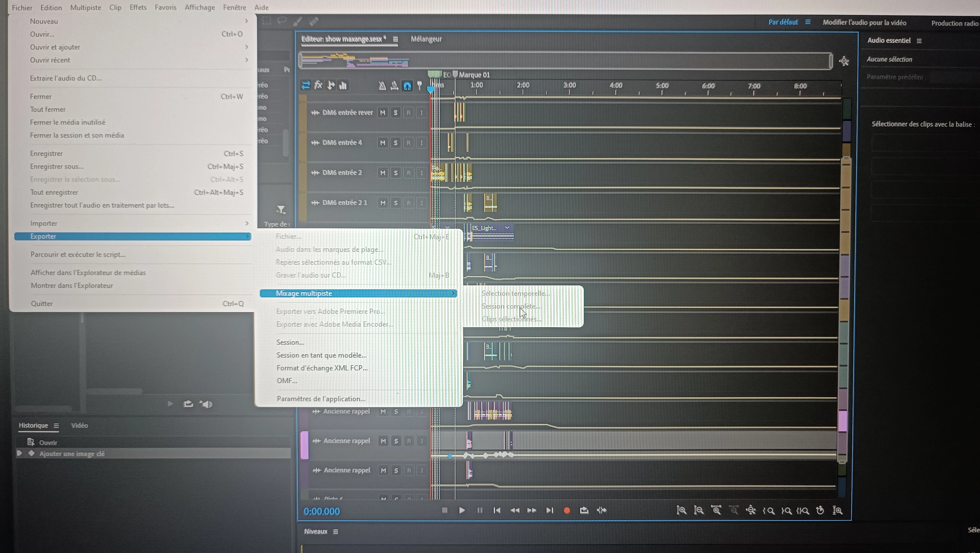Click the Stop transport button

(x=444, y=510)
